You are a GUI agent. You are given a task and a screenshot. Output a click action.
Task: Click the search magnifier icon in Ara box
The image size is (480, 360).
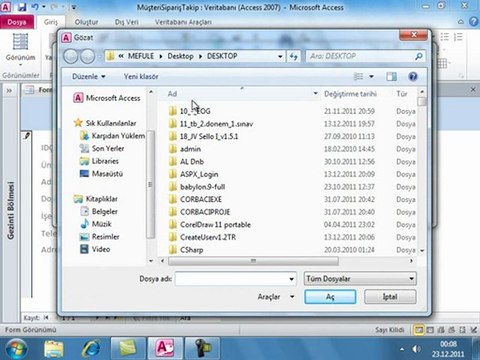[419, 56]
